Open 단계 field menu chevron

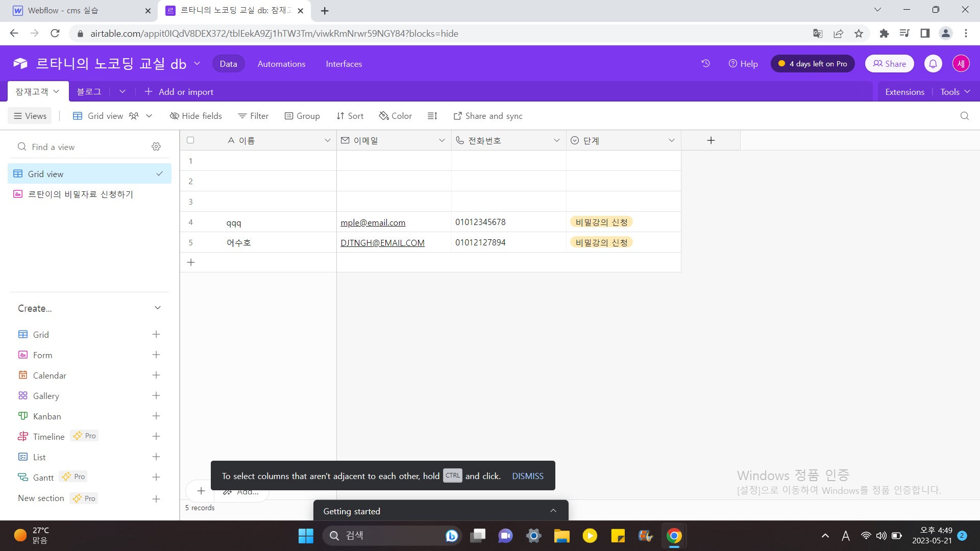(x=672, y=140)
